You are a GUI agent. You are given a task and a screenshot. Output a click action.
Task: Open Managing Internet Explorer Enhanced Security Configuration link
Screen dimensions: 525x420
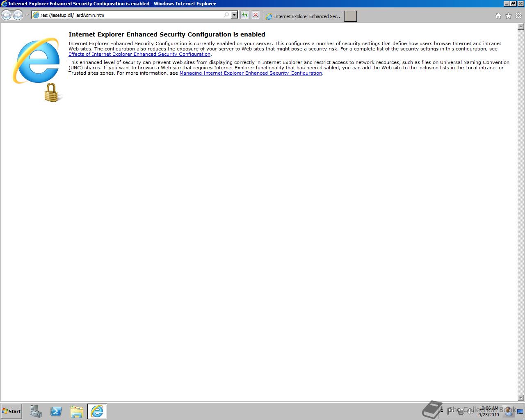[251, 73]
